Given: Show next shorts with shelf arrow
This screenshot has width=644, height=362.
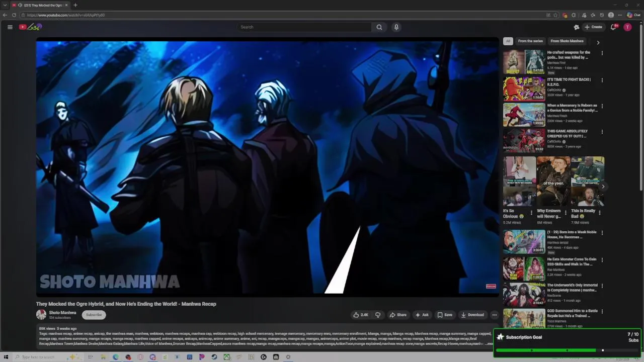Looking at the screenshot, I should 603,187.
